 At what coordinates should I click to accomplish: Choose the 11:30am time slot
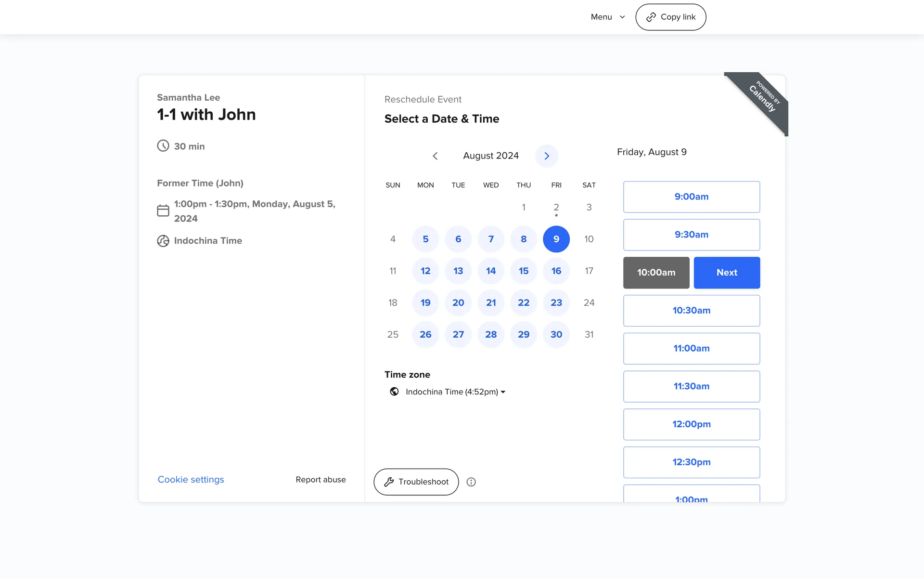[691, 386]
